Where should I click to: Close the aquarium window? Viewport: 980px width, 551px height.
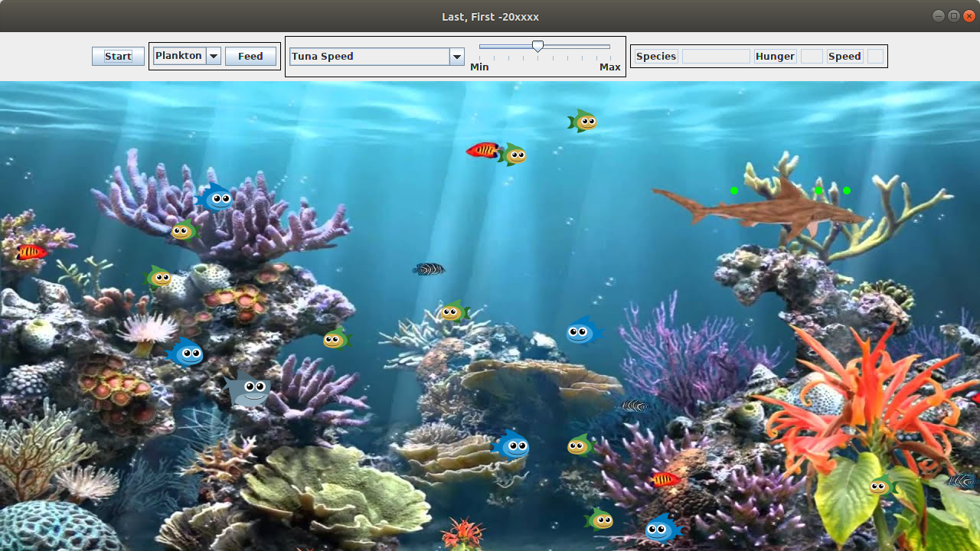969,16
